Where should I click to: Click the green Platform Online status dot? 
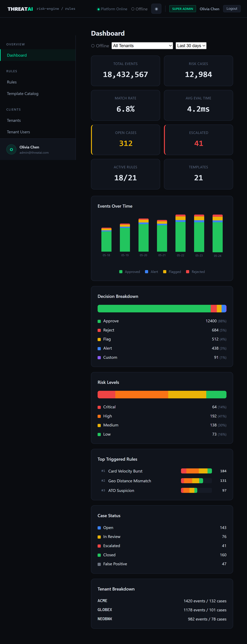98,9
